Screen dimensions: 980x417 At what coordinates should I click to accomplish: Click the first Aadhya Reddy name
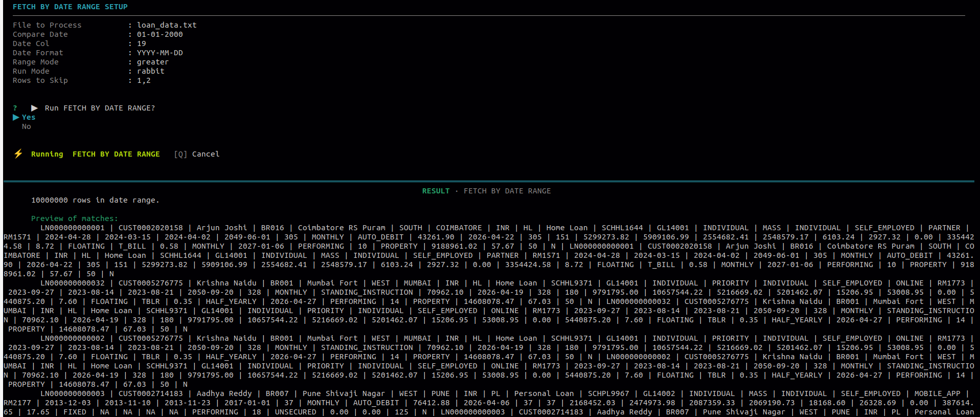click(224, 393)
